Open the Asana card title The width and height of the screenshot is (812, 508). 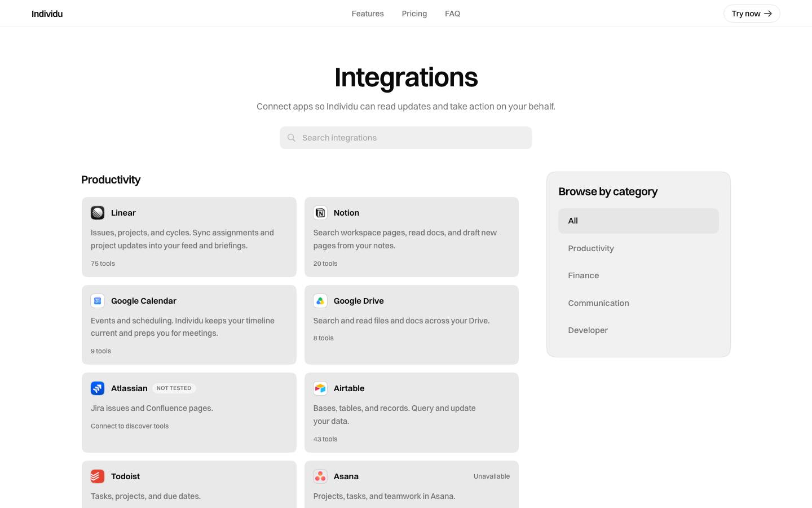(346, 476)
